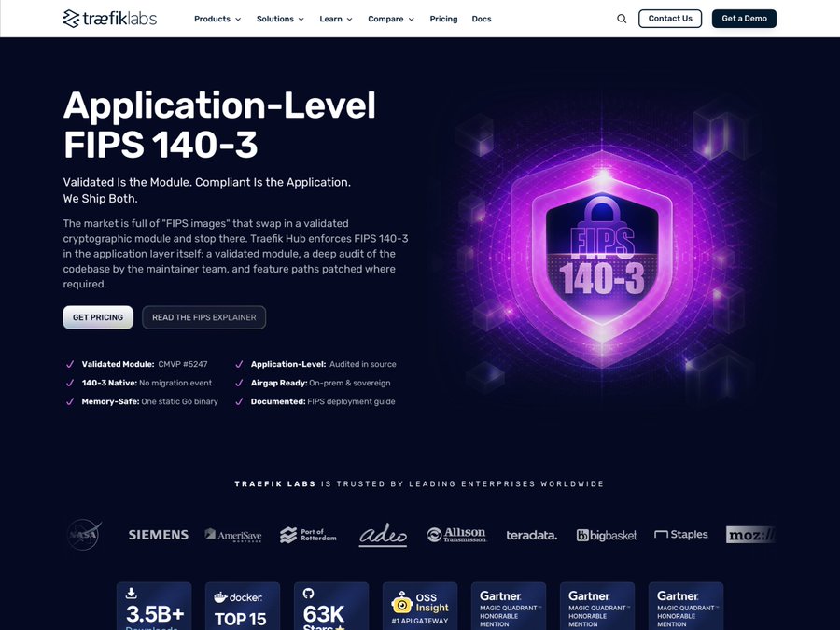Click the Airgap Ready feature text
The height and width of the screenshot is (630, 840).
pos(320,383)
